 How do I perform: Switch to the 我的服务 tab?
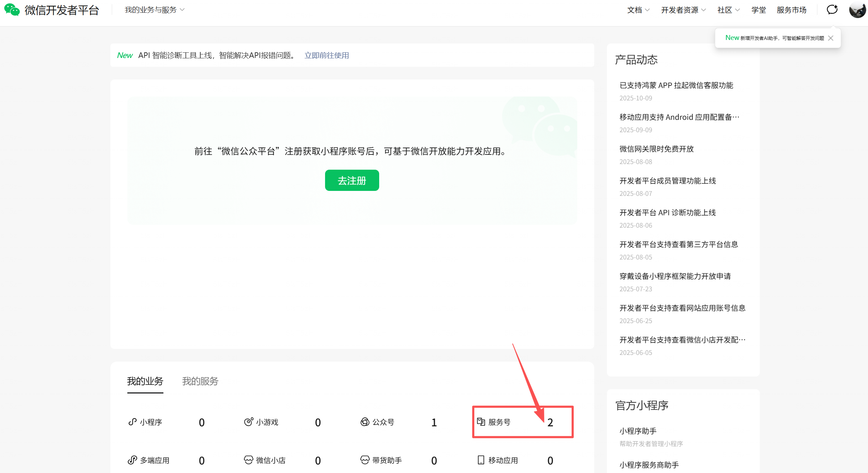coord(200,381)
